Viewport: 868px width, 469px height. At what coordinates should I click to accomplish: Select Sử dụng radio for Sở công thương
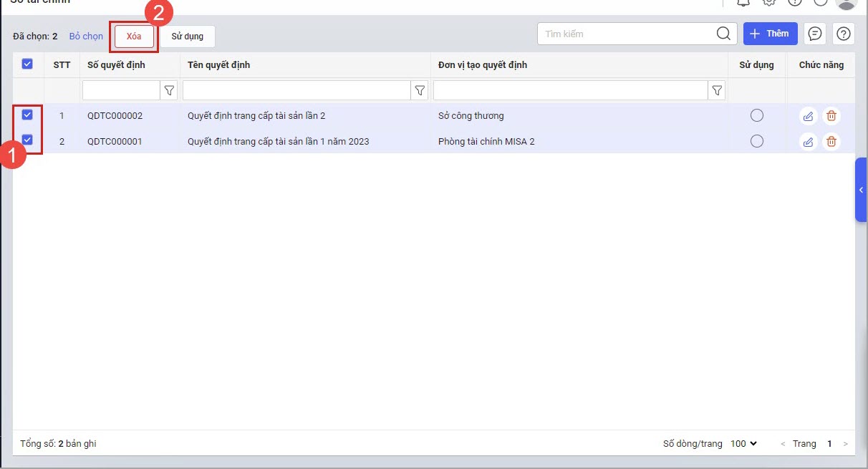click(x=757, y=116)
